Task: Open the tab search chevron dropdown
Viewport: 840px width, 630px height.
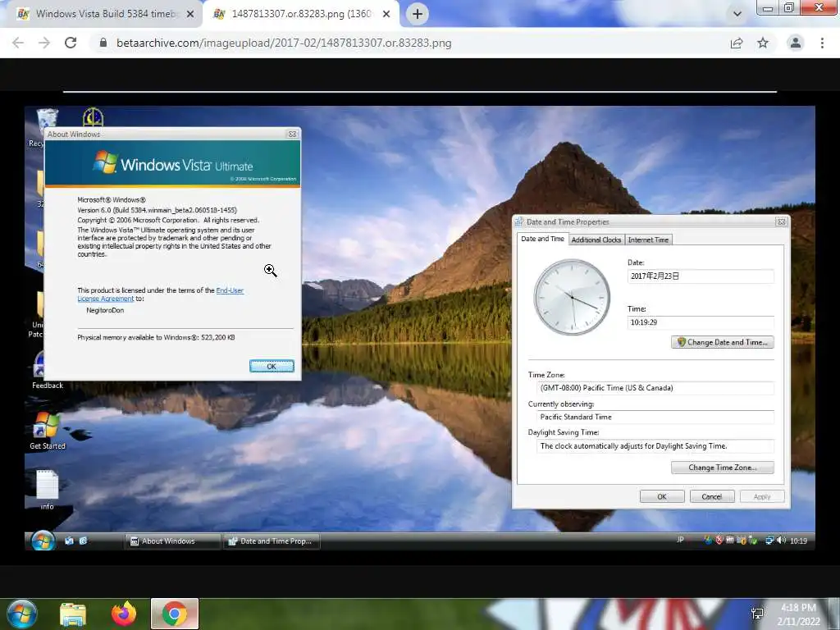Action: [737, 14]
